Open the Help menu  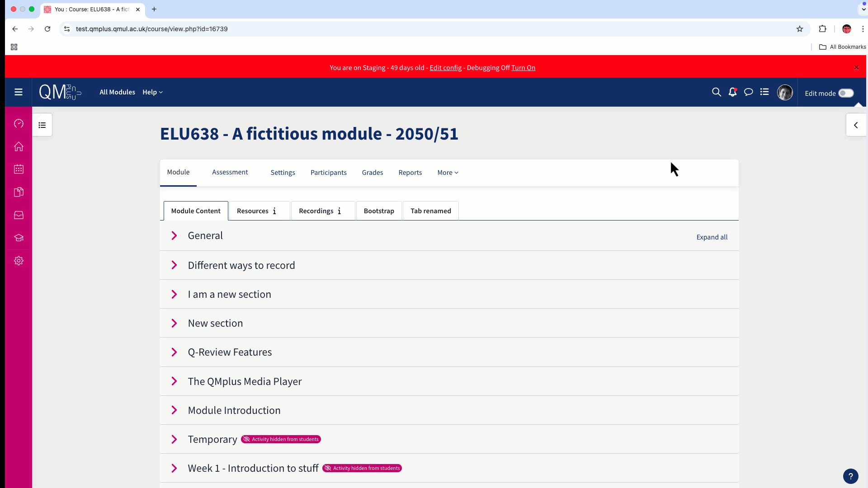pyautogui.click(x=152, y=92)
